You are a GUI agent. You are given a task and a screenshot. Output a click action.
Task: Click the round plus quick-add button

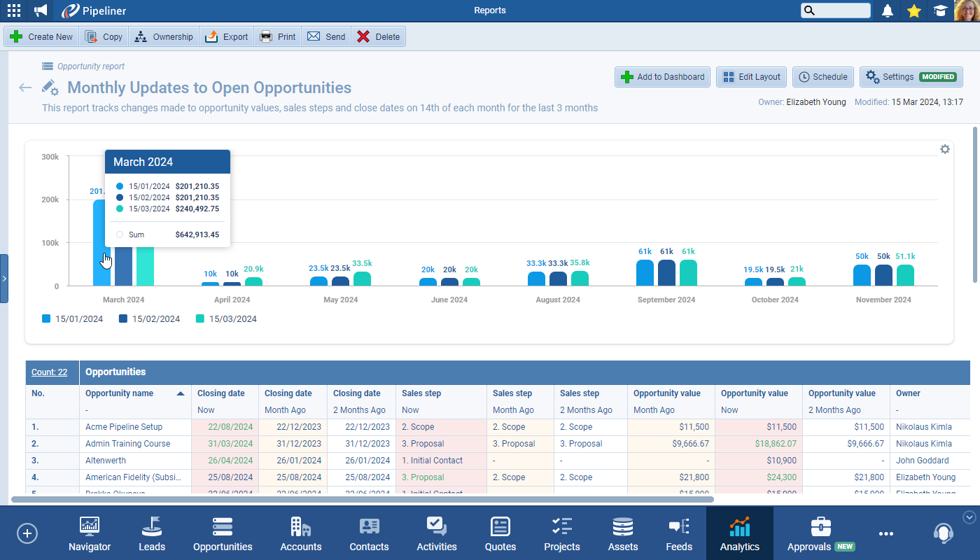[x=27, y=533]
